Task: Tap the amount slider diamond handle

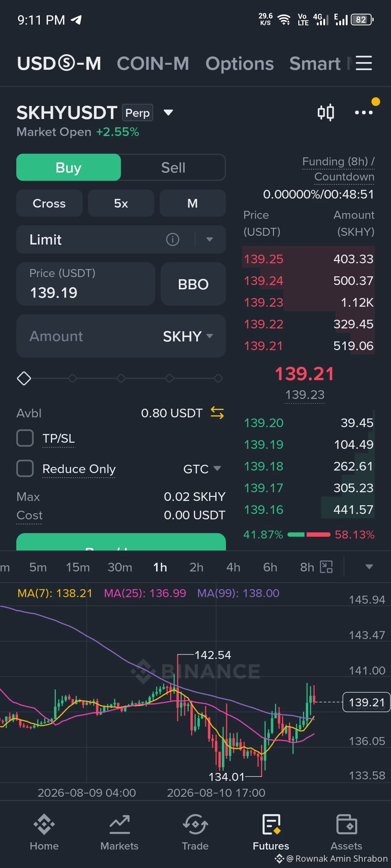Action: click(24, 378)
